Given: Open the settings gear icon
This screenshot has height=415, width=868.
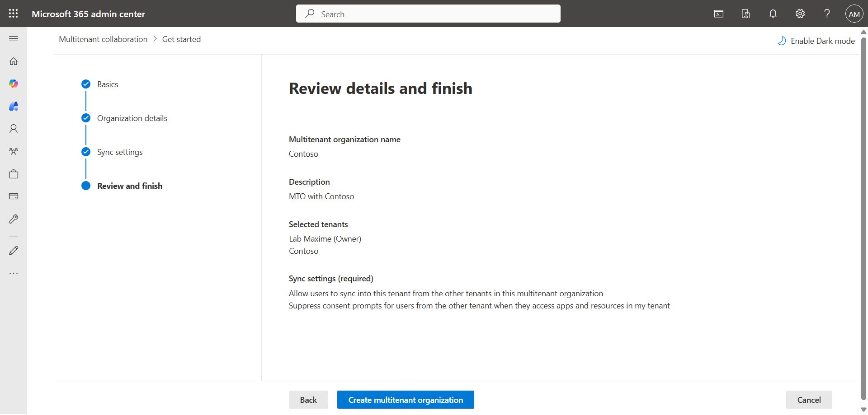Looking at the screenshot, I should click(x=800, y=14).
